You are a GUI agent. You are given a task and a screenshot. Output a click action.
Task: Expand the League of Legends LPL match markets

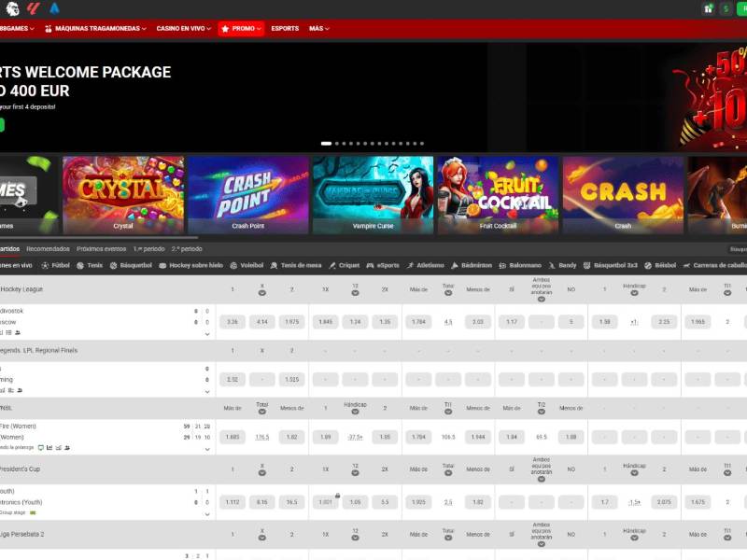(x=207, y=392)
